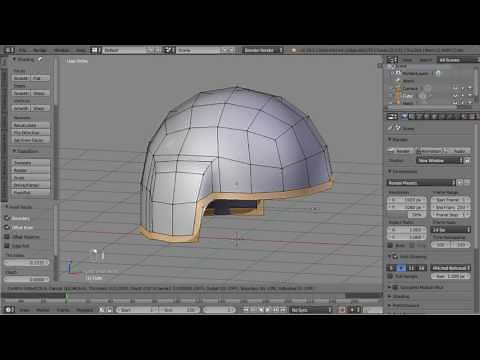
Task: Remove render preset with minus icon
Action: [x=467, y=183]
